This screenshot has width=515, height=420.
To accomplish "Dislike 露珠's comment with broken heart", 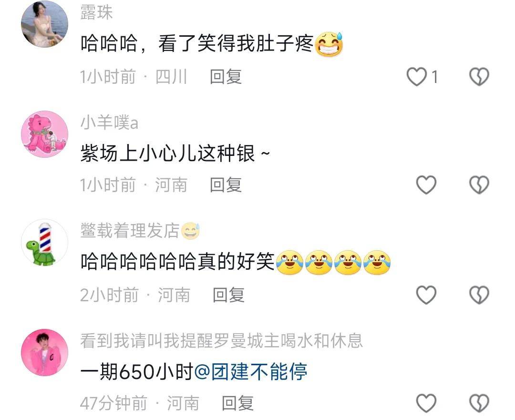I will tap(479, 77).
